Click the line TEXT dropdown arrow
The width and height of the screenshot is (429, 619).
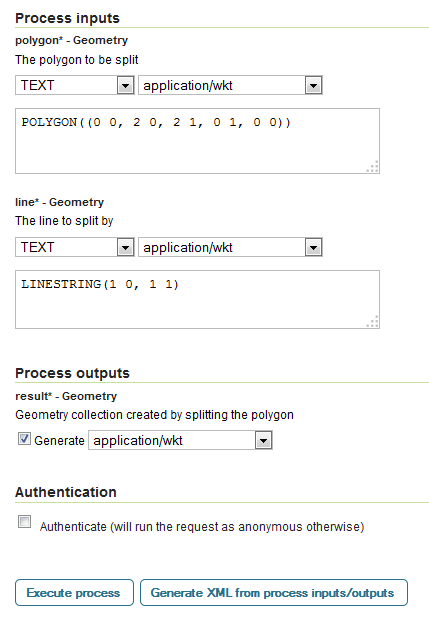(126, 248)
